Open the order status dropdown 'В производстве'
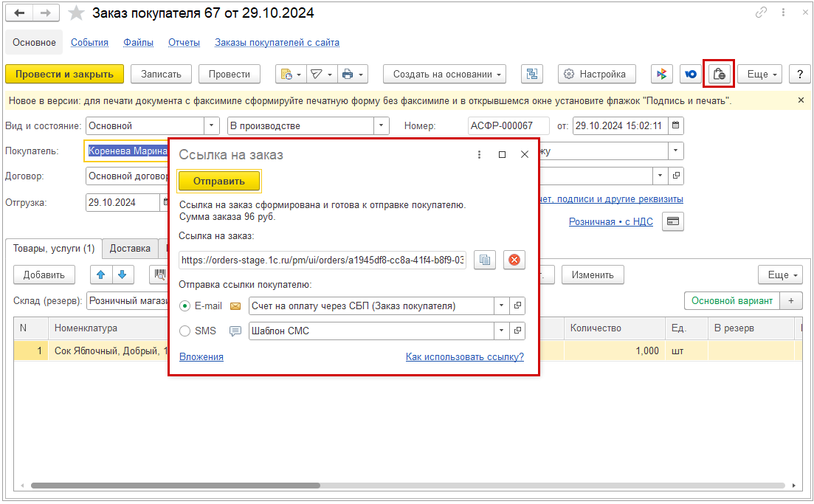The height and width of the screenshot is (504, 814). pyautogui.click(x=382, y=126)
